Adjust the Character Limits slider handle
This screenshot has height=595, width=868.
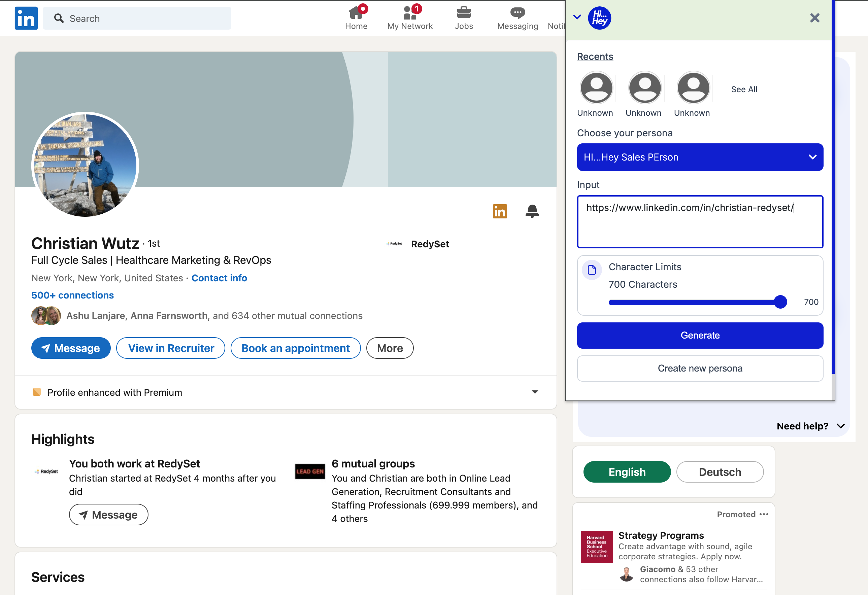coord(780,302)
